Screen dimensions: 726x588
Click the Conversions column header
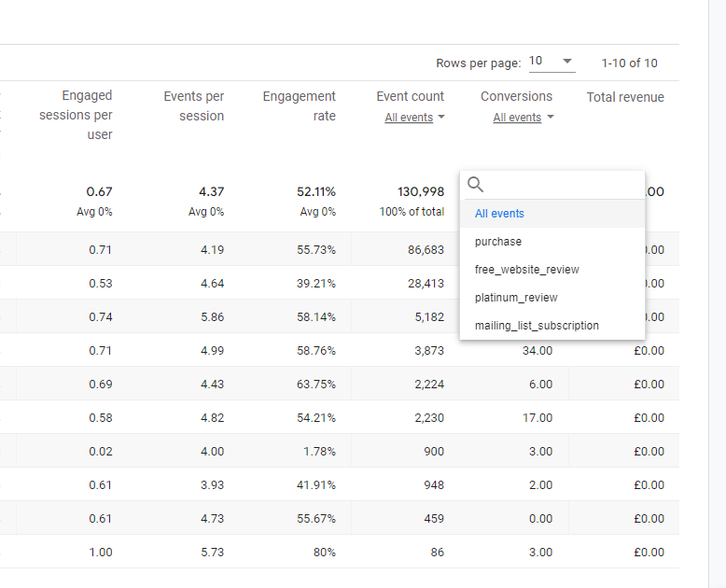[x=516, y=96]
